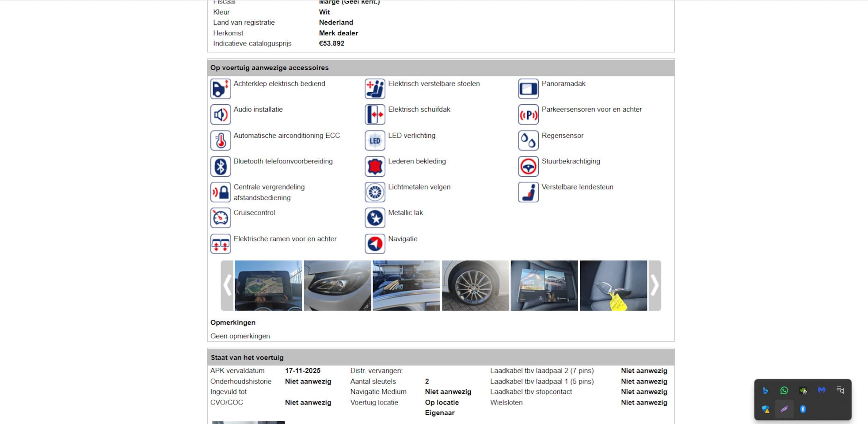Screen dimensions: 868x424
Task: Click the Cruisecontrol gauge icon
Action: point(221,218)
